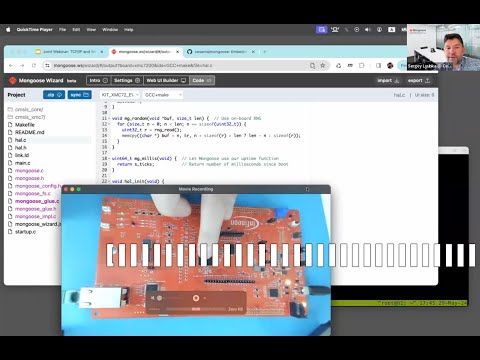Open the File menu

click(62, 30)
